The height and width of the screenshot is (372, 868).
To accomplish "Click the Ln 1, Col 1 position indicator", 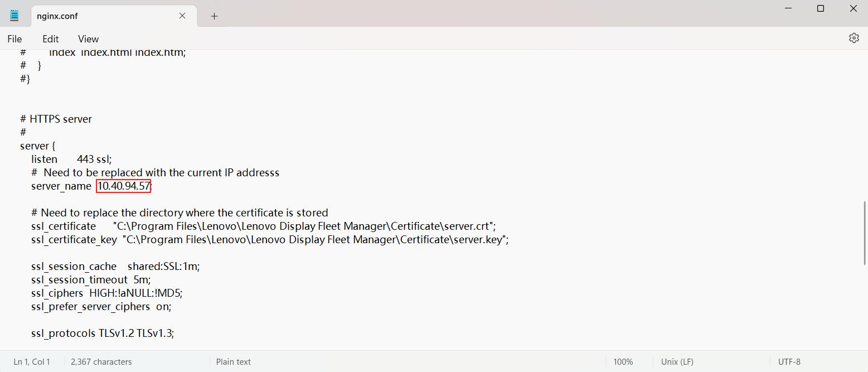I will (32, 361).
